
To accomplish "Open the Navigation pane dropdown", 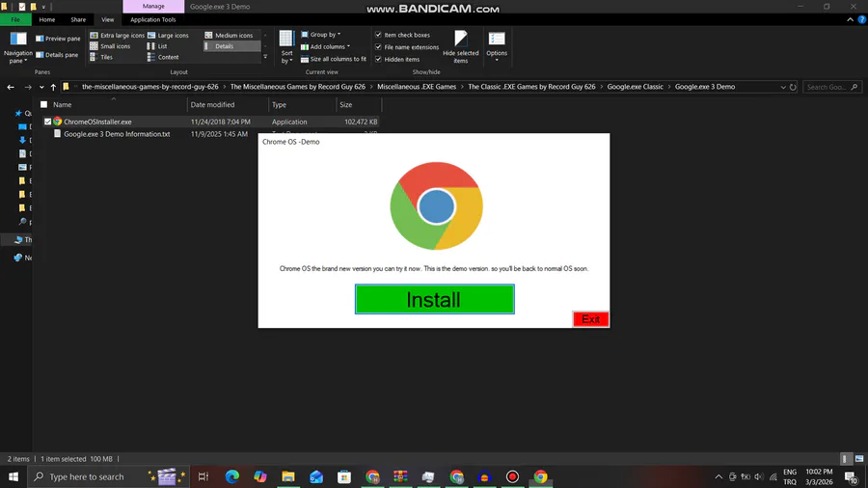I will tap(17, 47).
